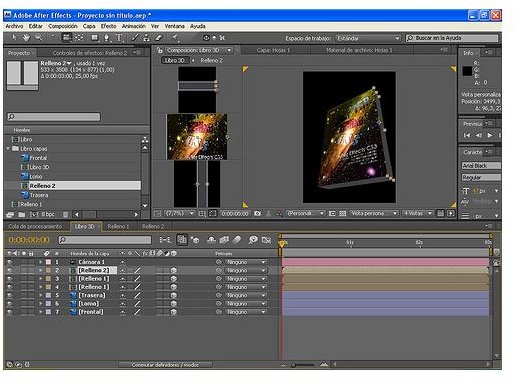Click the snapshot camera icon in viewer
Screen dimensions: 514x386
click(257, 213)
